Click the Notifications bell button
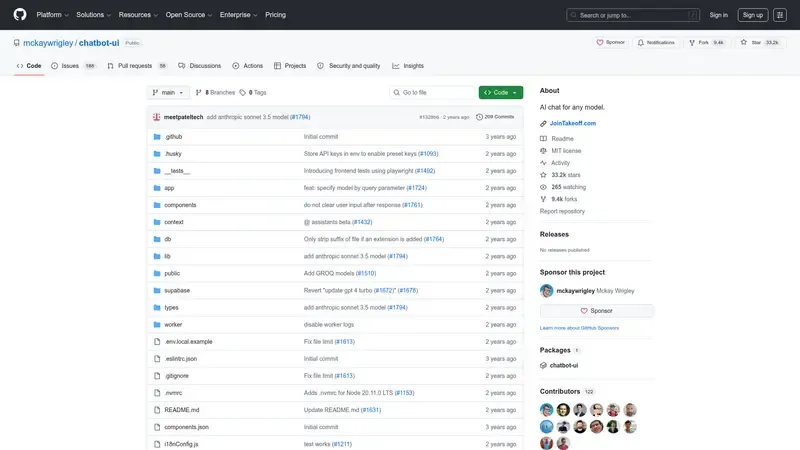Image resolution: width=800 pixels, height=450 pixels. [x=656, y=42]
